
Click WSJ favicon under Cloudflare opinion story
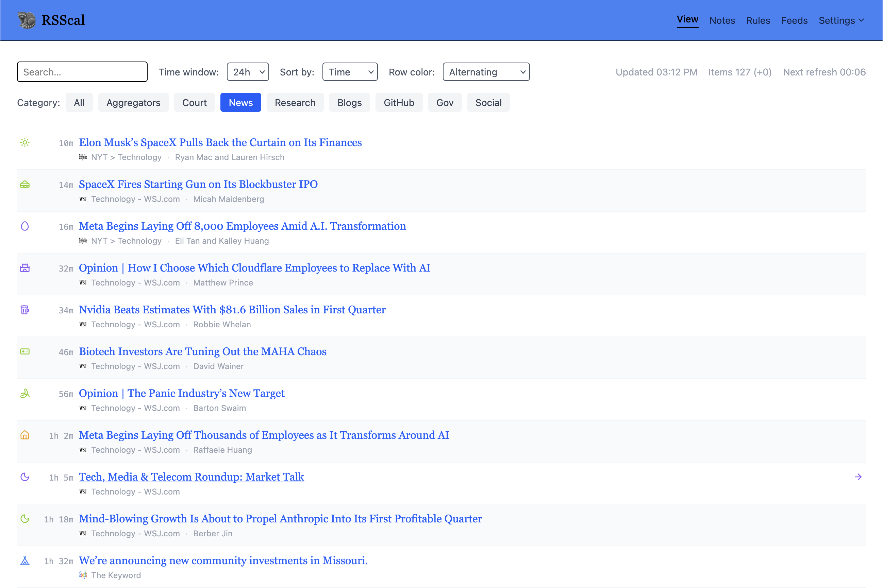coord(83,283)
